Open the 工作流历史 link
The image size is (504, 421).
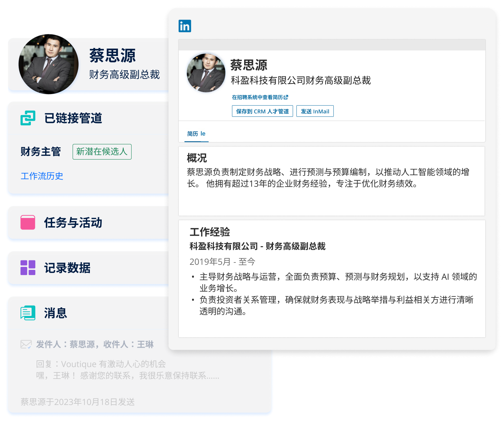(42, 176)
